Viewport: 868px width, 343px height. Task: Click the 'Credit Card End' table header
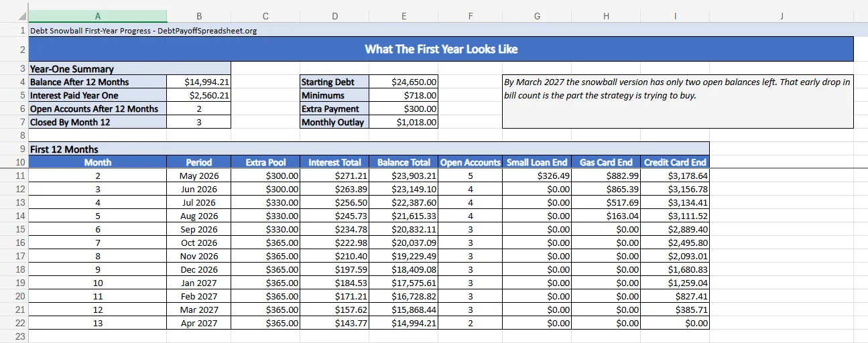tap(675, 162)
